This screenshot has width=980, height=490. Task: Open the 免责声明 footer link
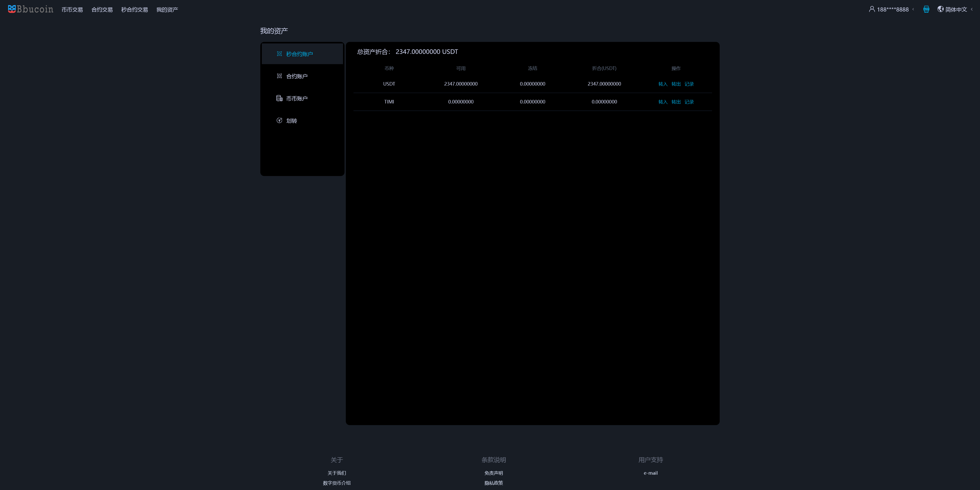(x=493, y=473)
